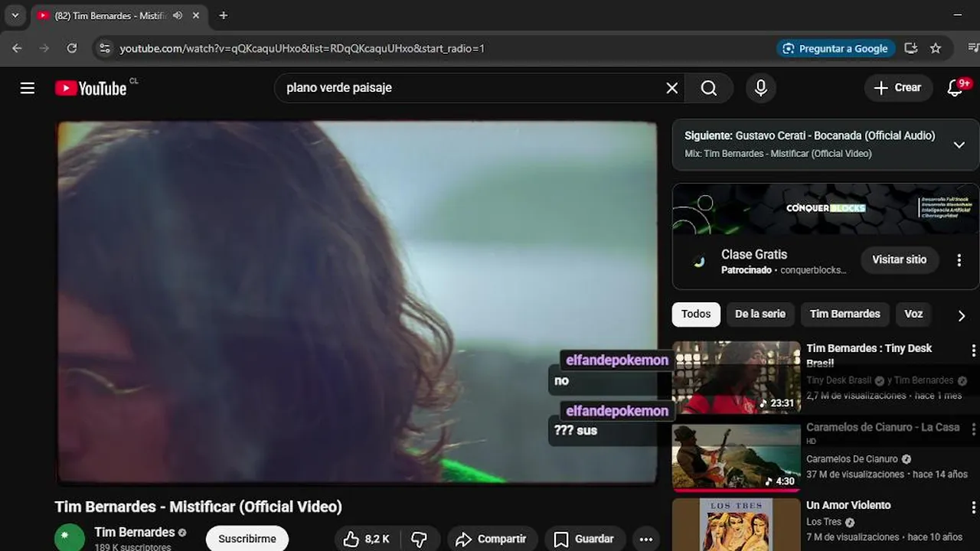The width and height of the screenshot is (980, 551).
Task: Show more filter chips with right arrow
Action: point(962,315)
